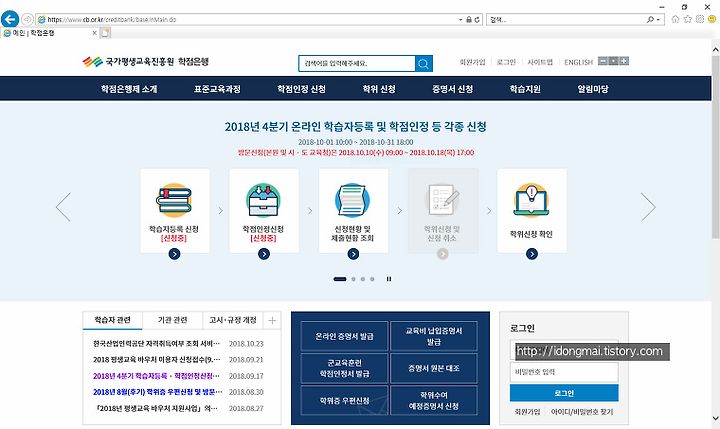
Task: Click the security lock icon in address bar
Action: (x=469, y=20)
